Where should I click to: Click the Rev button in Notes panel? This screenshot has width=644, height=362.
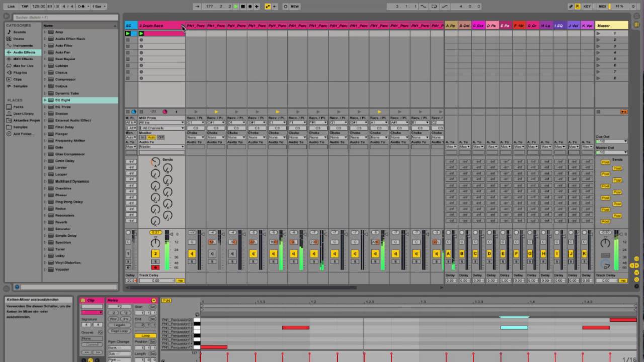(114, 319)
